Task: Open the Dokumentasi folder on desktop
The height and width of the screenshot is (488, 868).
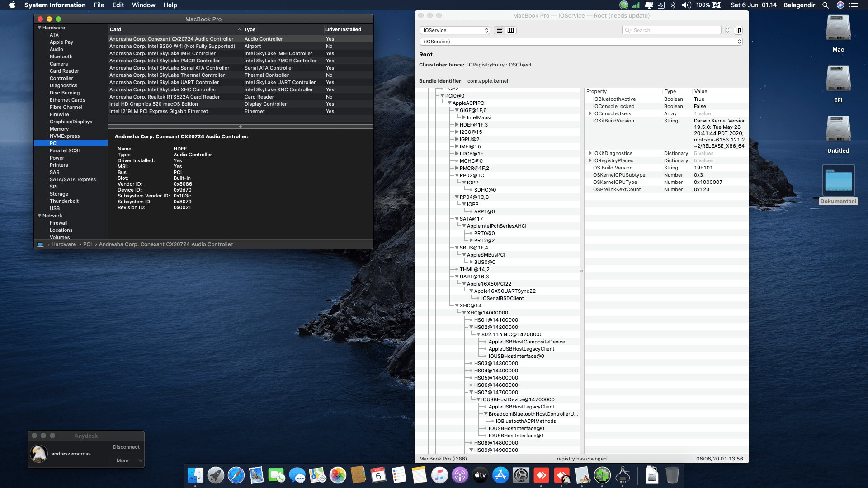Action: pos(838,181)
